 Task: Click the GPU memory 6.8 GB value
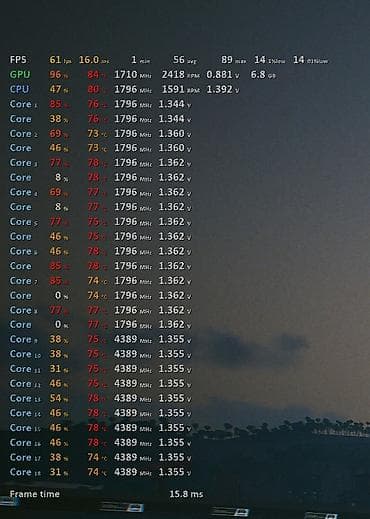[263, 75]
